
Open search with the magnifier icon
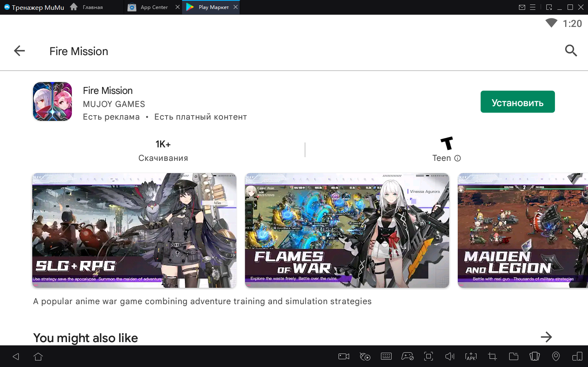click(570, 51)
